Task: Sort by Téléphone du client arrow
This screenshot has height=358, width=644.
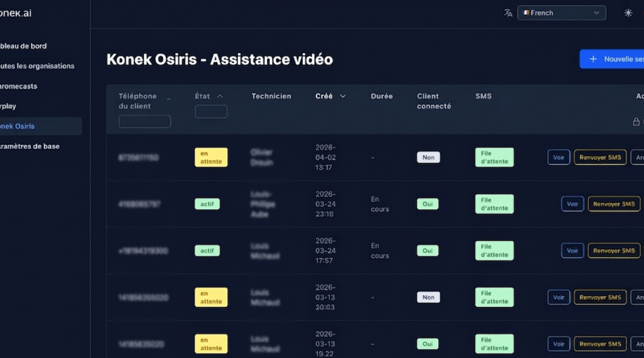Action: (x=168, y=99)
